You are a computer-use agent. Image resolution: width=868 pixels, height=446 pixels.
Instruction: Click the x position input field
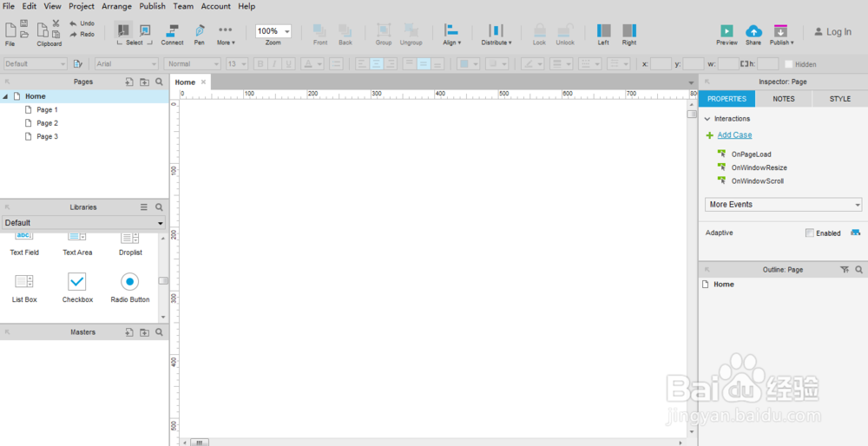661,64
